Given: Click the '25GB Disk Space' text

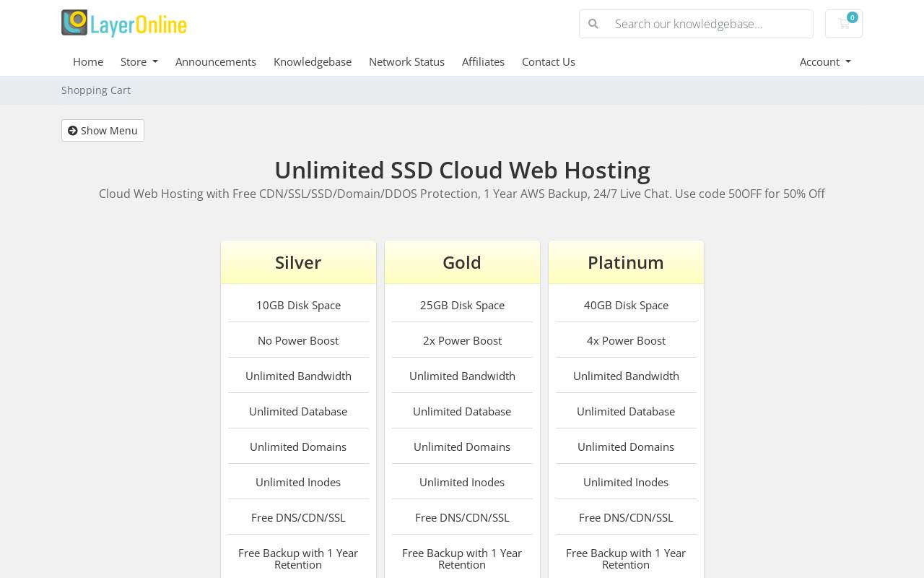Looking at the screenshot, I should 462,305.
